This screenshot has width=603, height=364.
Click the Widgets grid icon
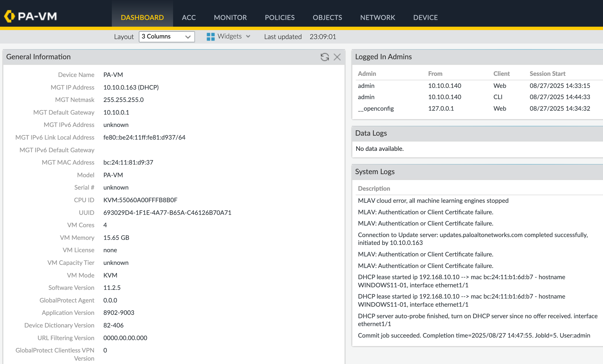pyautogui.click(x=210, y=37)
